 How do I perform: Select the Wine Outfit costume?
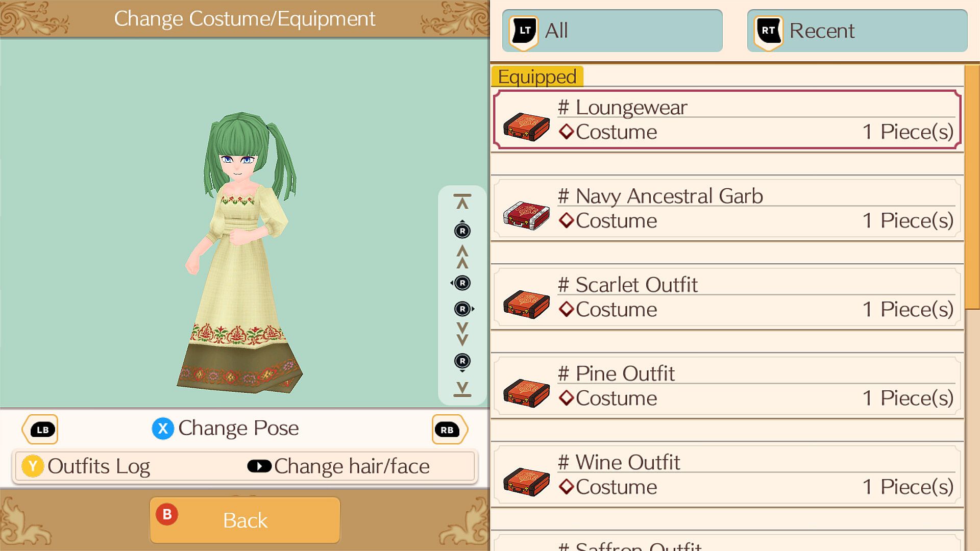click(x=727, y=475)
